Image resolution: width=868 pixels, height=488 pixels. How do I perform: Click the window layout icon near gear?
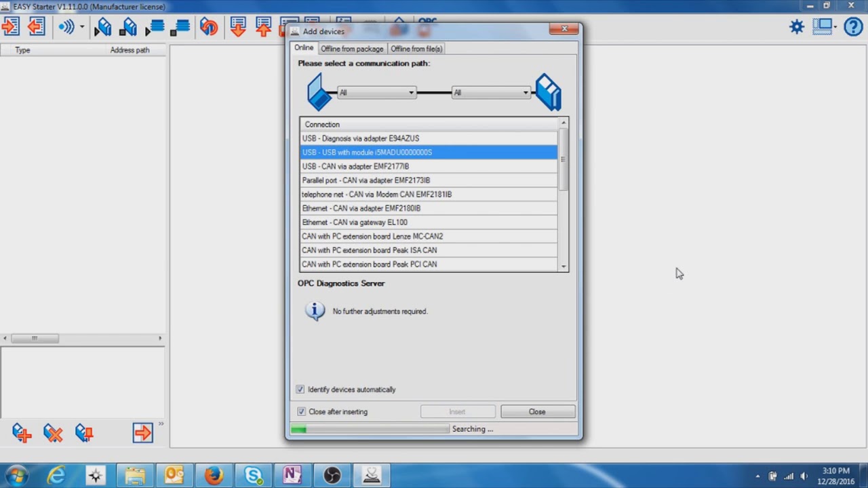[x=823, y=26]
